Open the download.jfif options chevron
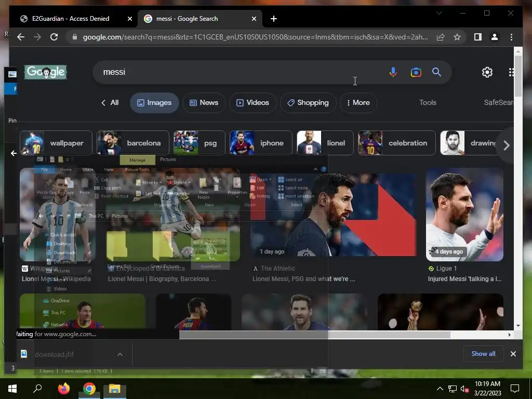Screen dimensions: 532x399 click(x=120, y=354)
